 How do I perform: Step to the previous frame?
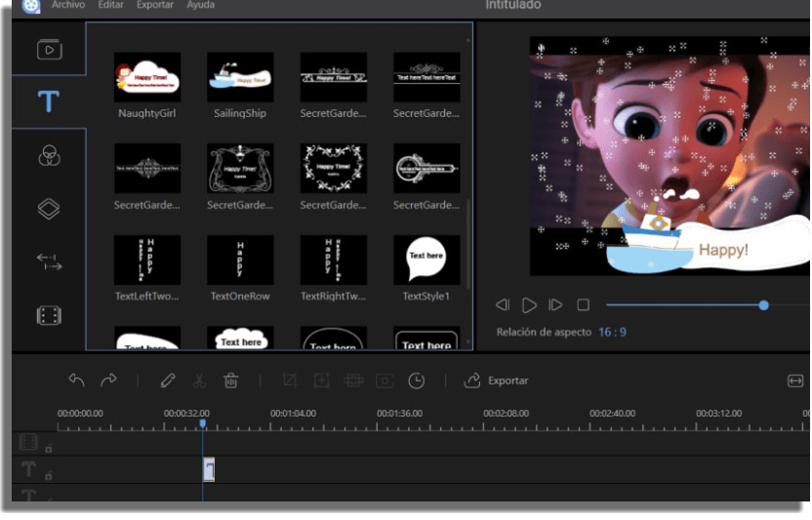503,305
